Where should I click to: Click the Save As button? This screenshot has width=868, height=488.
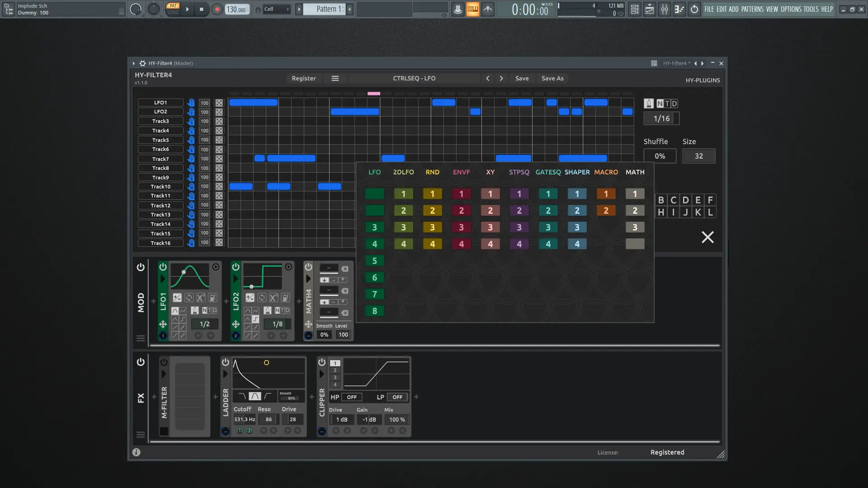point(552,78)
